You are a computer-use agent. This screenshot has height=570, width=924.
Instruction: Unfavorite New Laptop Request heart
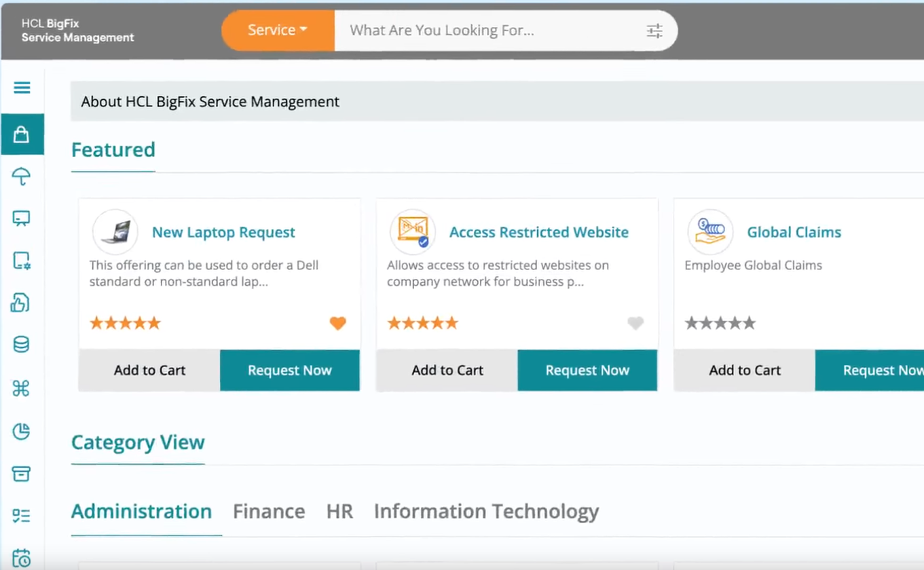(337, 324)
